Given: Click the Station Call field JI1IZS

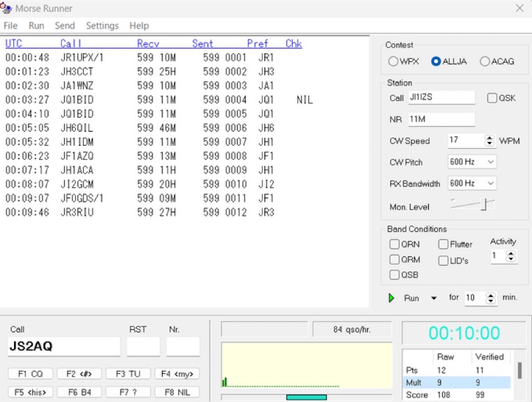Looking at the screenshot, I should pyautogui.click(x=442, y=97).
